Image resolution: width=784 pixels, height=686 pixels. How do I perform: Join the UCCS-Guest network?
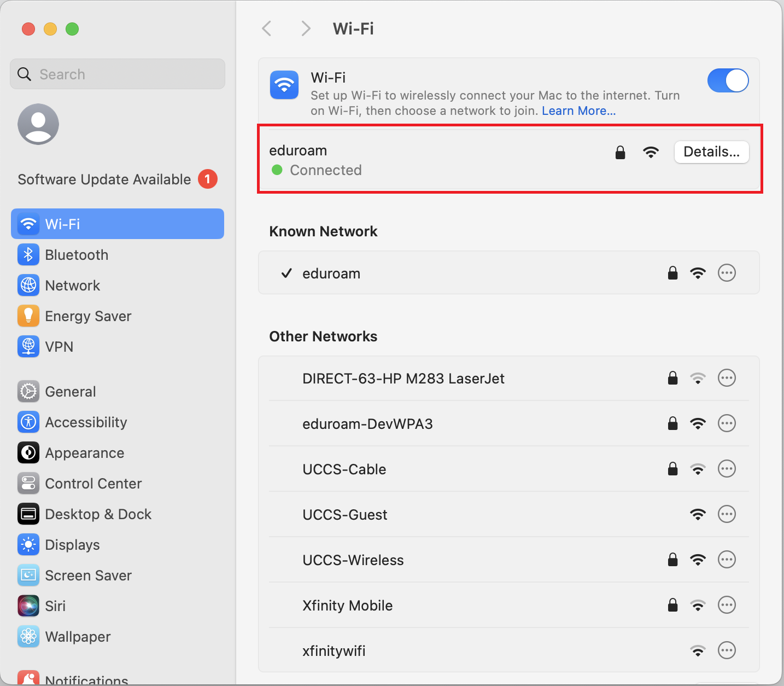[x=508, y=514]
